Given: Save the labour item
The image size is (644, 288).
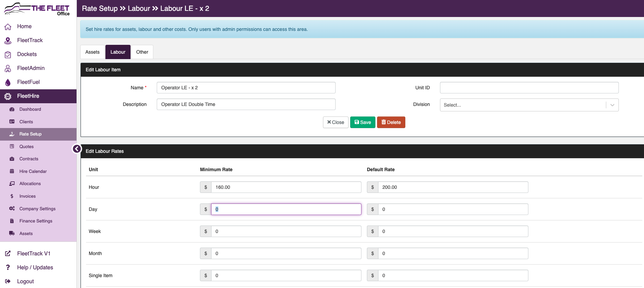Looking at the screenshot, I should tap(363, 122).
